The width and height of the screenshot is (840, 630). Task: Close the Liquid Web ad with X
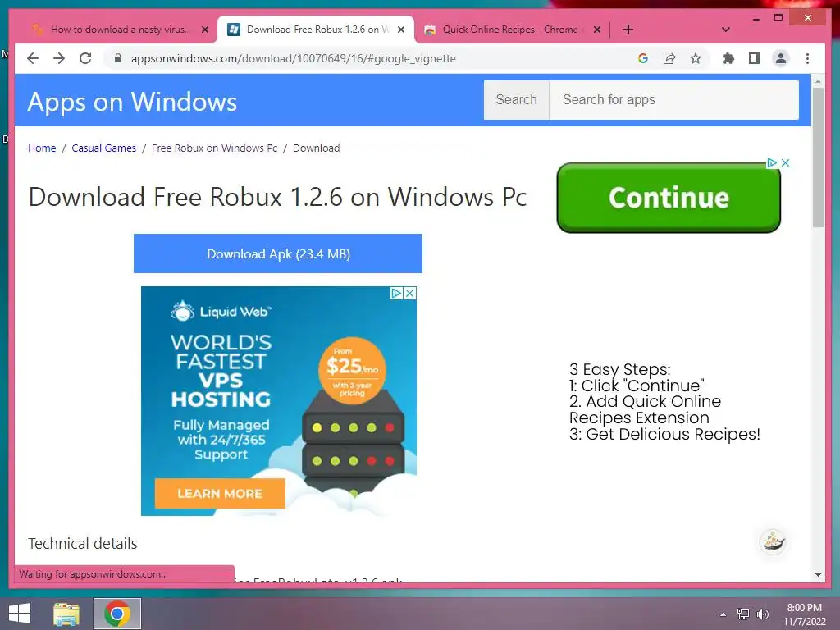[410, 293]
